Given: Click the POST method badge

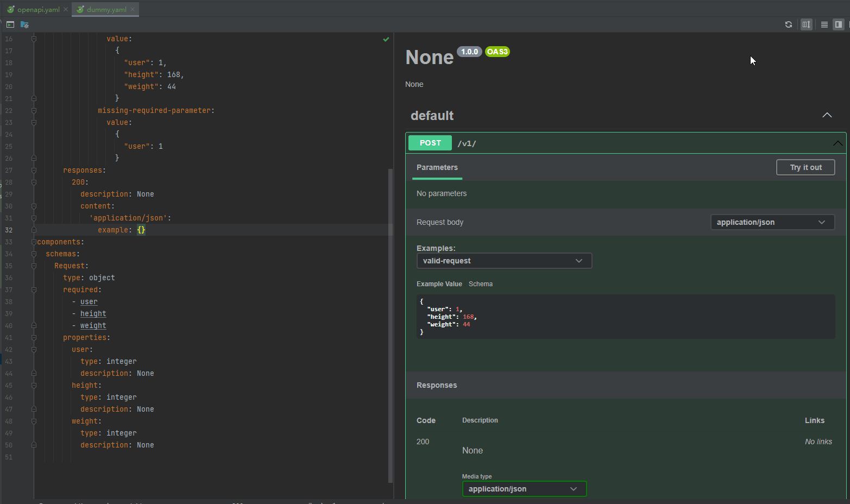Looking at the screenshot, I should [430, 143].
